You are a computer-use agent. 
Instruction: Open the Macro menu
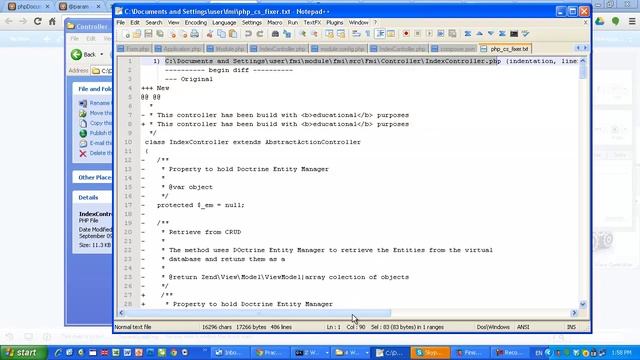point(275,22)
